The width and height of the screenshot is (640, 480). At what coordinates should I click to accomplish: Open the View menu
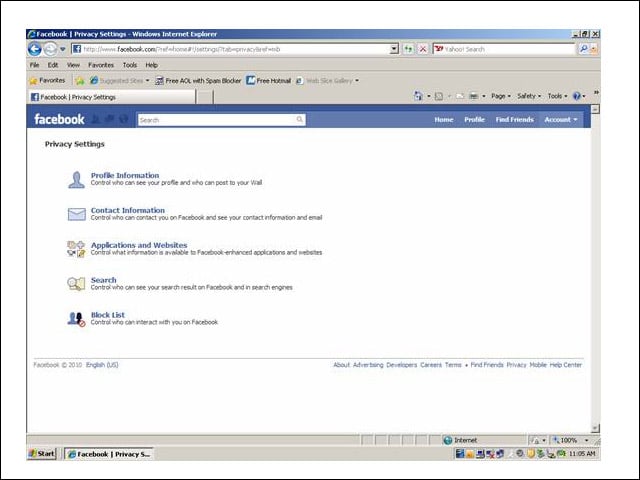[73, 65]
